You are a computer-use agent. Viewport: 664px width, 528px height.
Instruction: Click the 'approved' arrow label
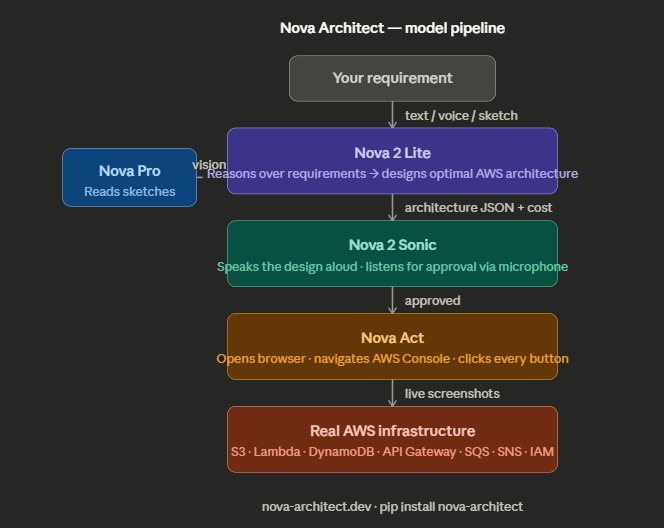point(432,301)
